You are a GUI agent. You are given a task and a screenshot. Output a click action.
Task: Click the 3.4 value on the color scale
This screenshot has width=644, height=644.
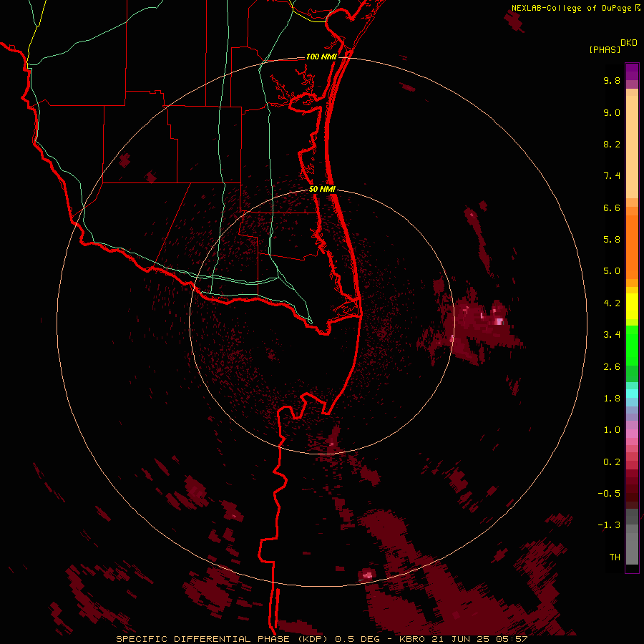612,335
